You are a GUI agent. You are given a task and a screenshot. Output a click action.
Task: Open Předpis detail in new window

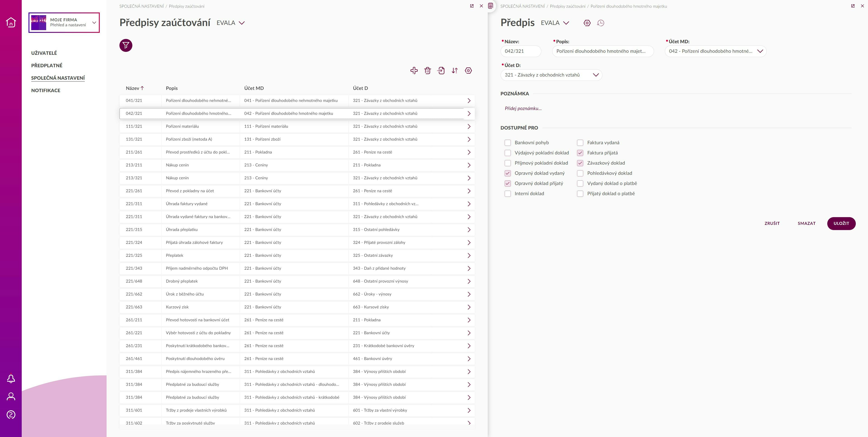853,6
